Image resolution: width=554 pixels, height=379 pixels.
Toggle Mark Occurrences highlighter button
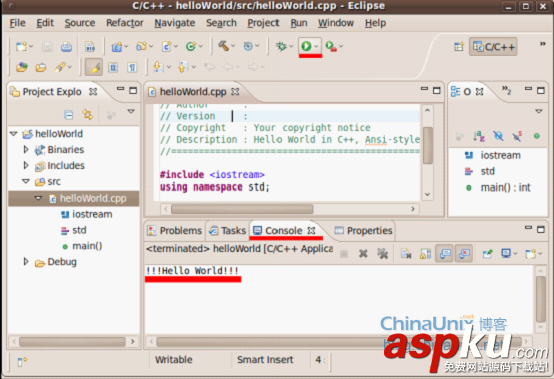click(x=94, y=67)
